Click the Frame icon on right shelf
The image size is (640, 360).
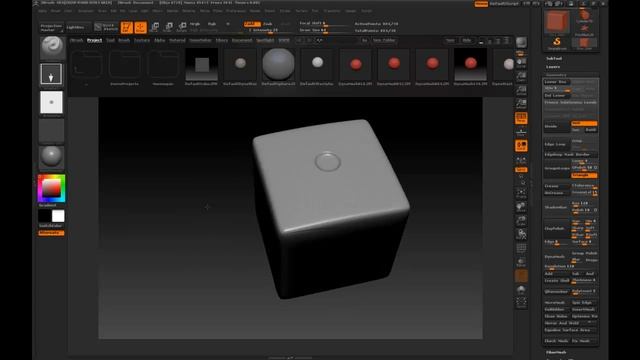click(x=521, y=193)
